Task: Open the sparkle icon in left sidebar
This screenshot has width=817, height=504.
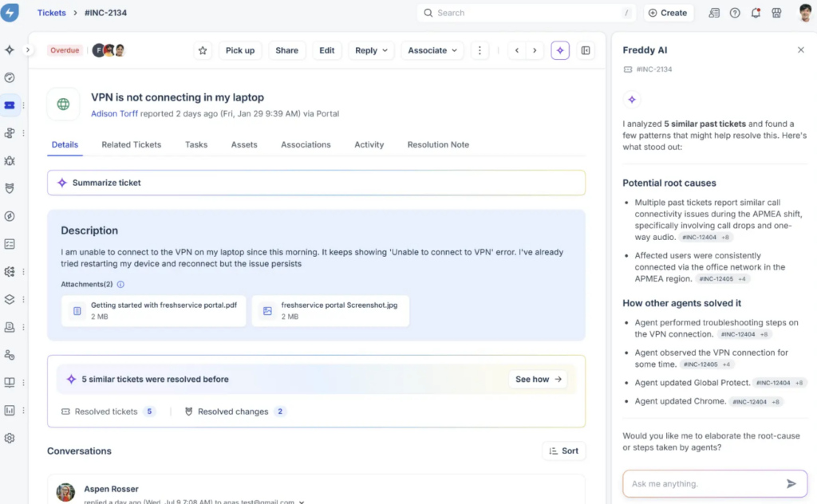Action: pos(10,50)
